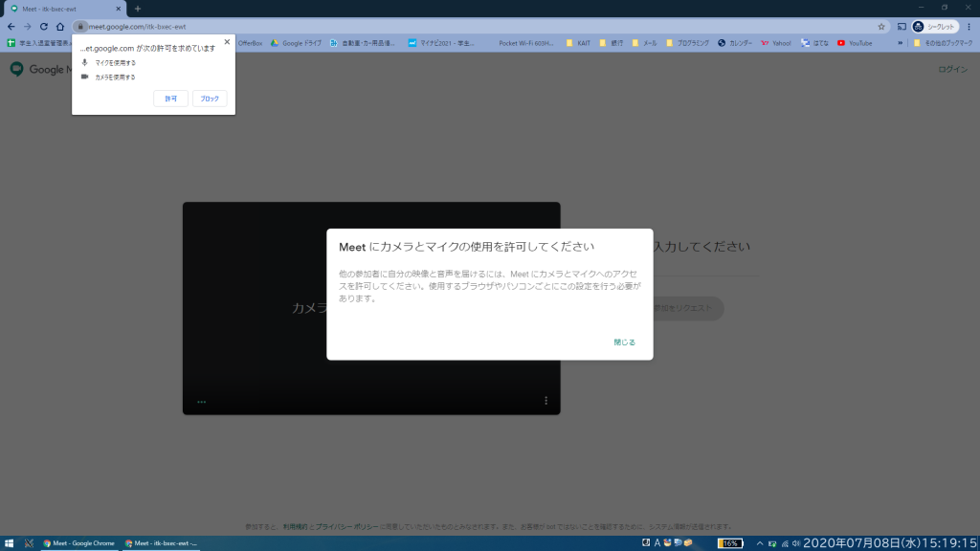Click the 許可 (Allow) button in permission popup

[170, 99]
